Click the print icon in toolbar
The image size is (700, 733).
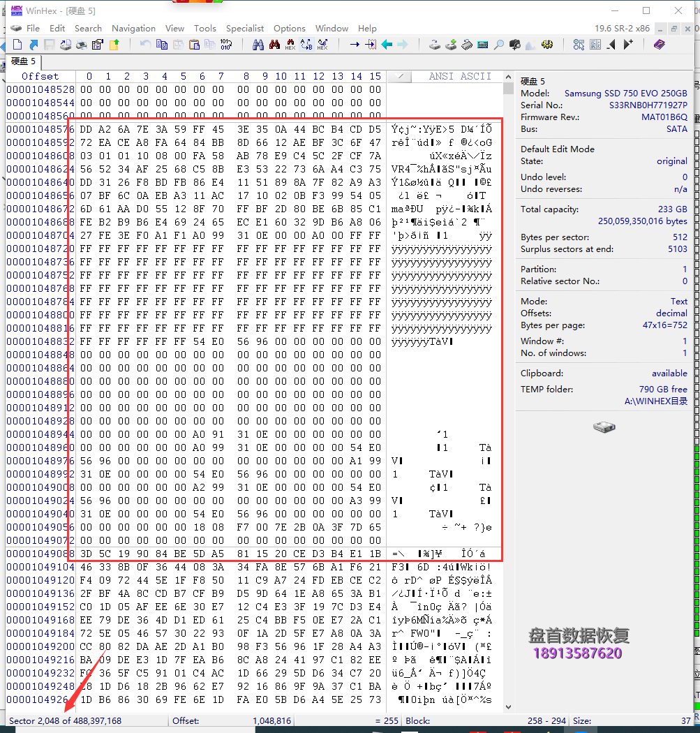(82, 45)
